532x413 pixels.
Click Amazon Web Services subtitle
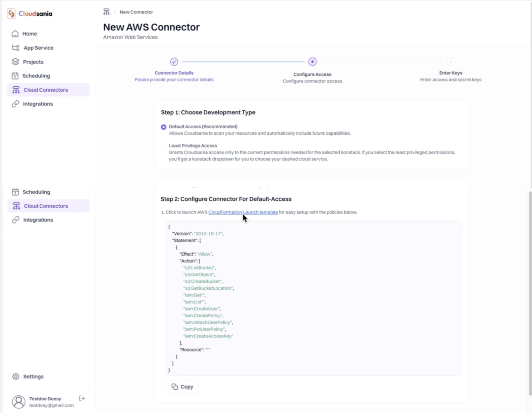(130, 37)
